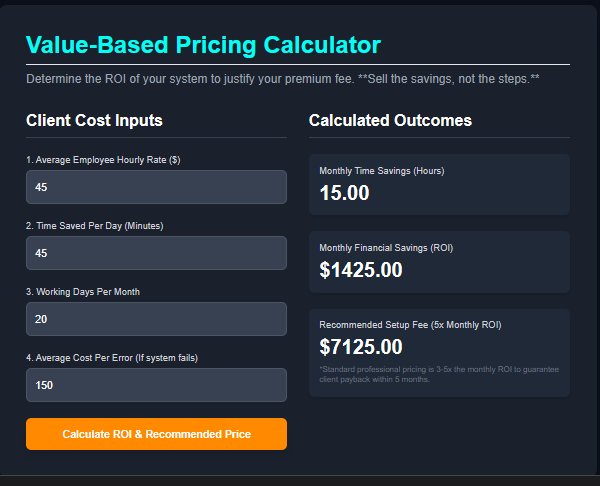600x486 pixels.
Task: Select the $1425.00 savings value
Action: click(361, 270)
